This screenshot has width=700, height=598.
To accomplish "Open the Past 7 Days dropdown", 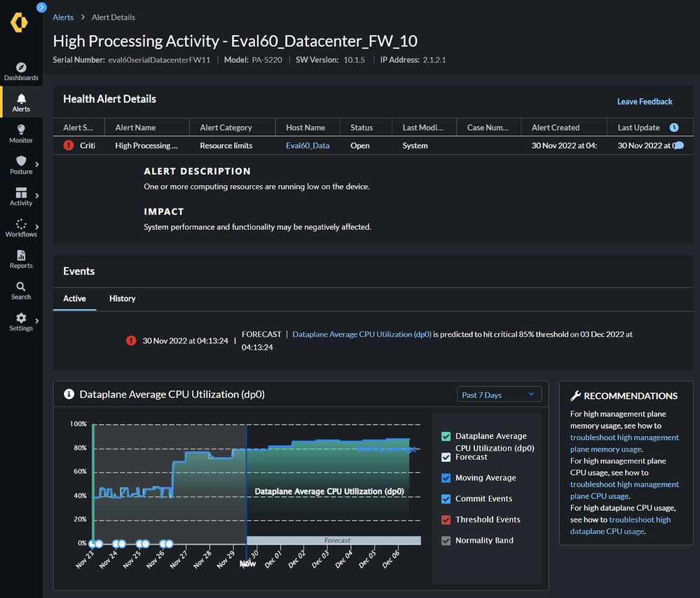I will coord(498,395).
